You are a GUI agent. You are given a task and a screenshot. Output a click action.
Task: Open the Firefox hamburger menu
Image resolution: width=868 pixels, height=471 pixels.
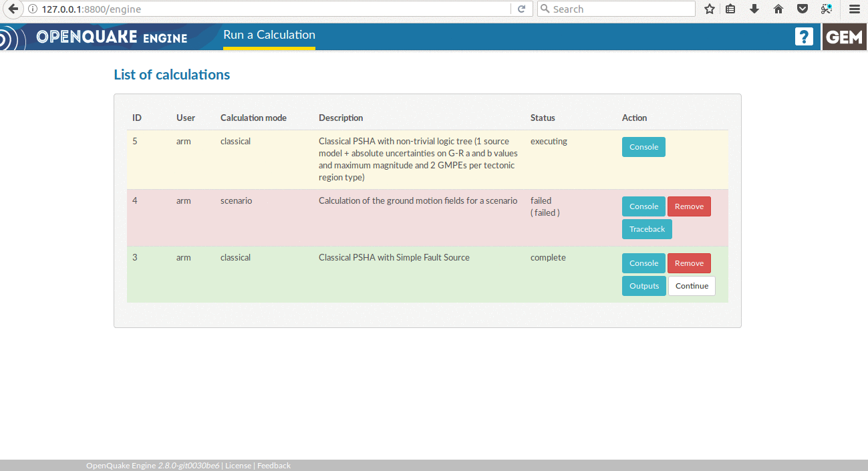pyautogui.click(x=854, y=9)
